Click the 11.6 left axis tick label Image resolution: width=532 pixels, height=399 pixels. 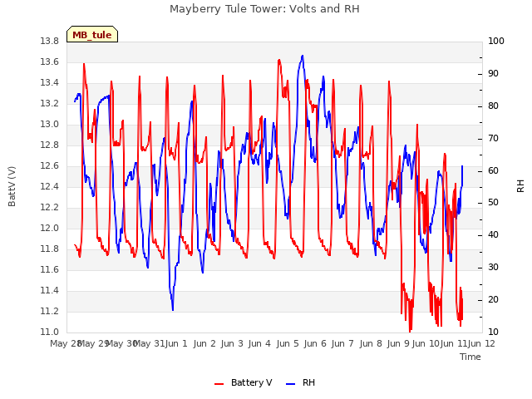50,269
